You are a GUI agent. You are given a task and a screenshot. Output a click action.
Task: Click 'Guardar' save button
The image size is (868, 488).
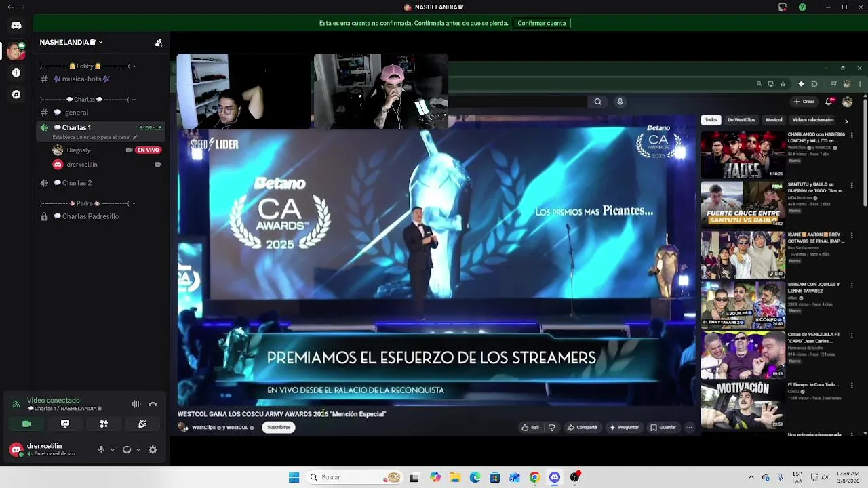click(x=663, y=428)
